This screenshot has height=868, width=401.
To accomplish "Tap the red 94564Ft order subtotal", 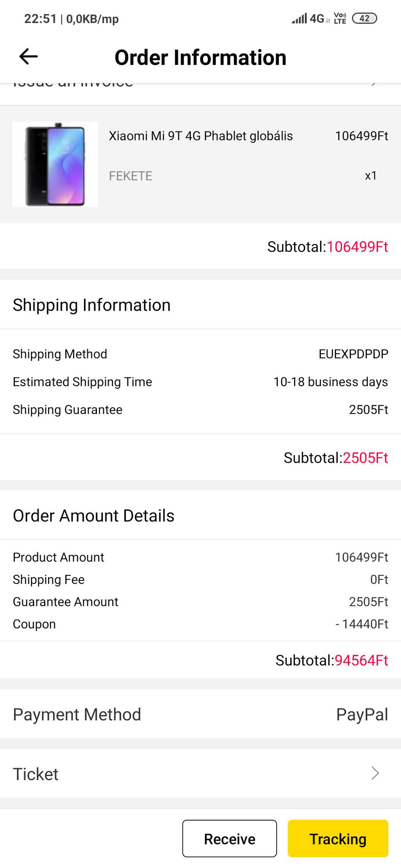I will [361, 660].
